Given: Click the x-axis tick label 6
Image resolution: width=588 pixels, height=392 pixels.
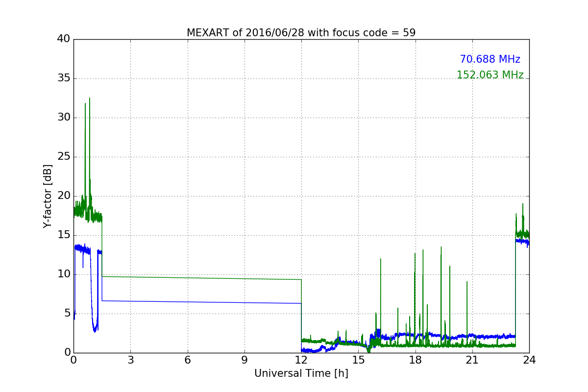Looking at the screenshot, I should point(187,360).
